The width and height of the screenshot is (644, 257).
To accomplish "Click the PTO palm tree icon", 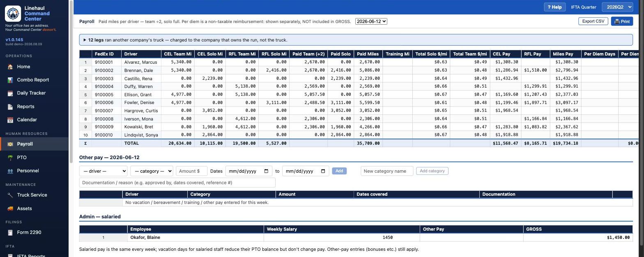I will click(10, 157).
